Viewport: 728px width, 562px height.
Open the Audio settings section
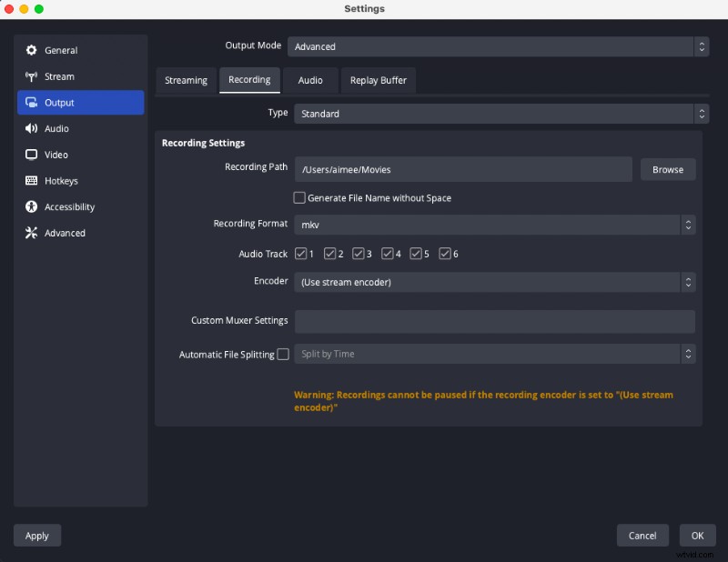tap(54, 128)
